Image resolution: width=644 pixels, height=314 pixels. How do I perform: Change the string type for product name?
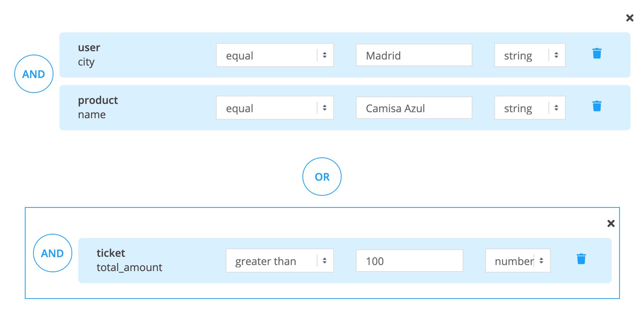[530, 108]
